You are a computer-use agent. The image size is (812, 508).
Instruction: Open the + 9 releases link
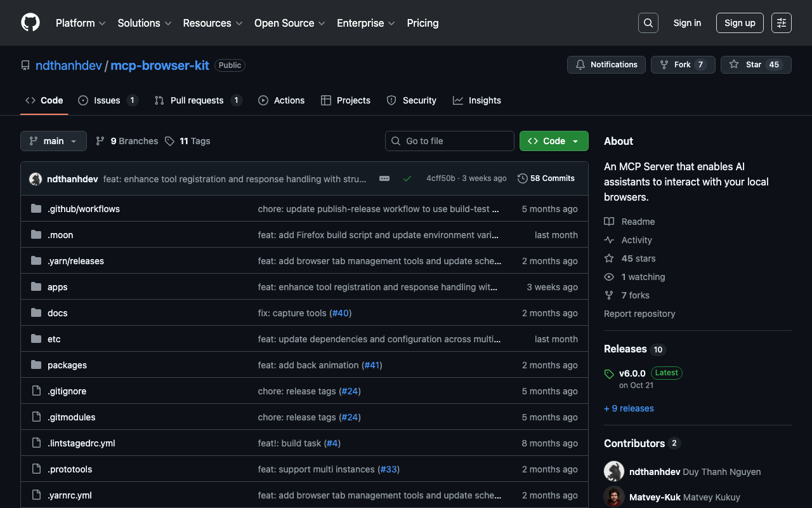[629, 408]
